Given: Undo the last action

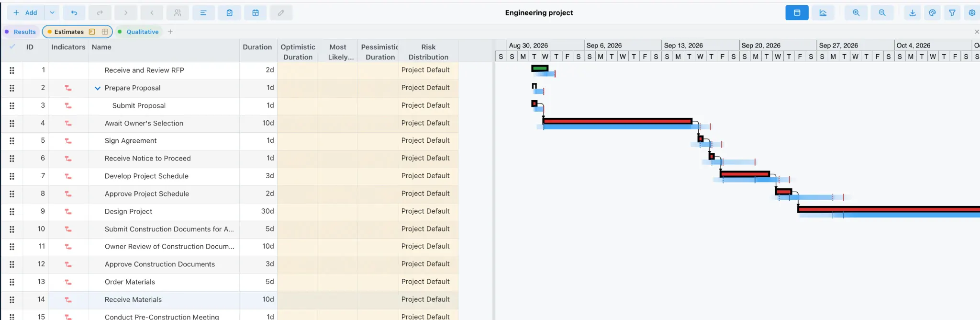Looking at the screenshot, I should point(74,13).
